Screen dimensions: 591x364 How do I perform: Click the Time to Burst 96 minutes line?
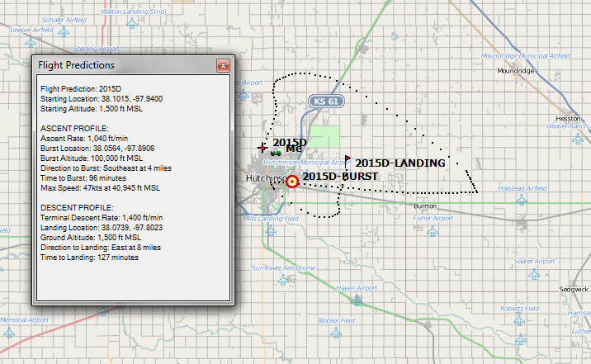83,177
